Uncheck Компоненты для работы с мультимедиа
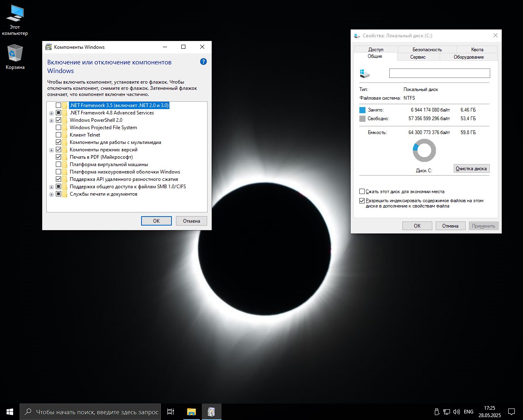This screenshot has height=420, width=523. 58,142
